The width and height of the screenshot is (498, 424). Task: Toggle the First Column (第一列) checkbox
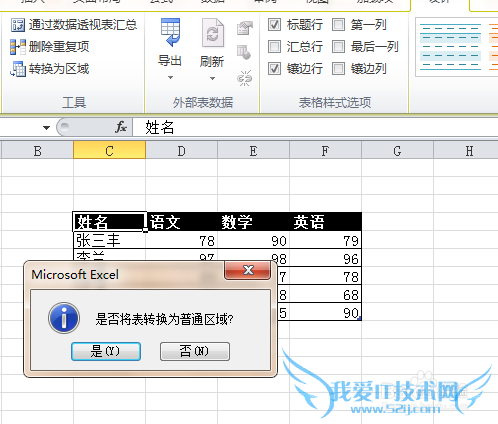point(338,25)
